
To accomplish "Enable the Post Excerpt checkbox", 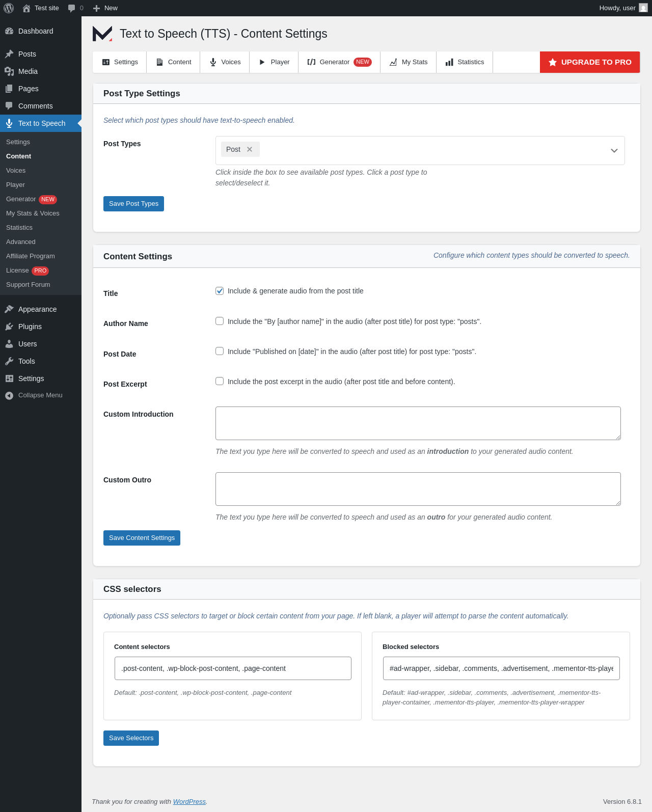I will (220, 381).
